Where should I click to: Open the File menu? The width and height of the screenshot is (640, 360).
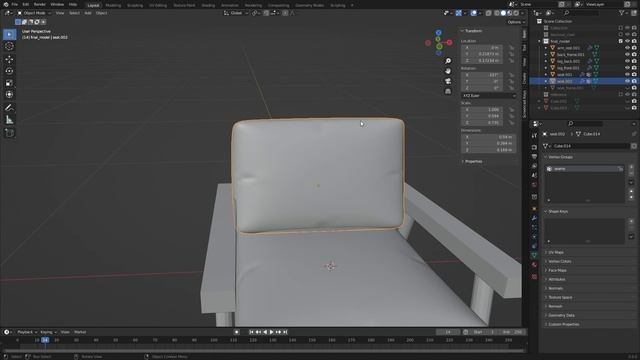click(15, 4)
